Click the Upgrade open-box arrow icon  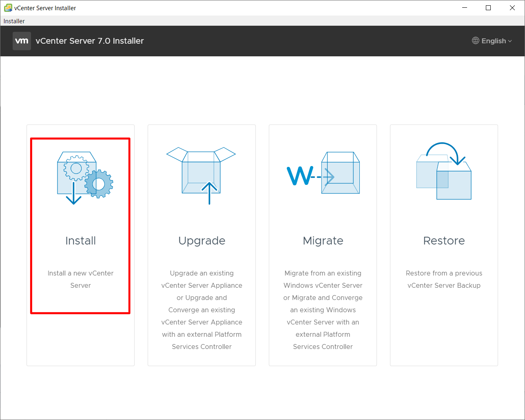[201, 176]
